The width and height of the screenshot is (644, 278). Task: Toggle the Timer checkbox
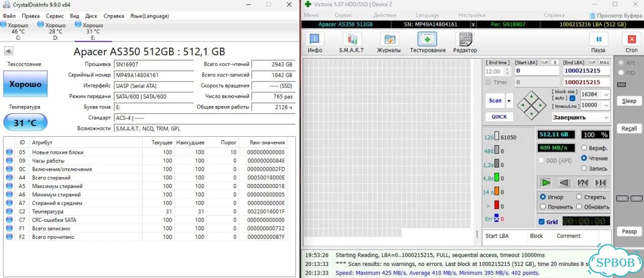[488, 82]
